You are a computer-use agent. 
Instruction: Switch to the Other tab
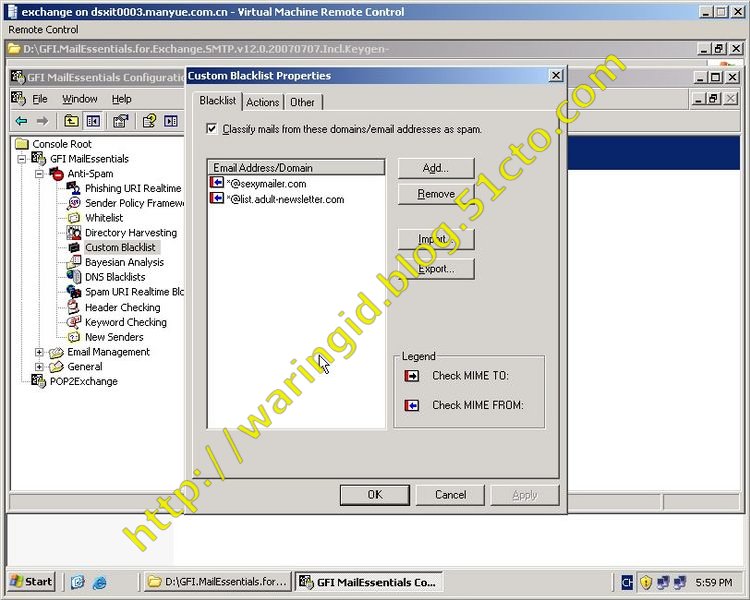click(x=302, y=102)
